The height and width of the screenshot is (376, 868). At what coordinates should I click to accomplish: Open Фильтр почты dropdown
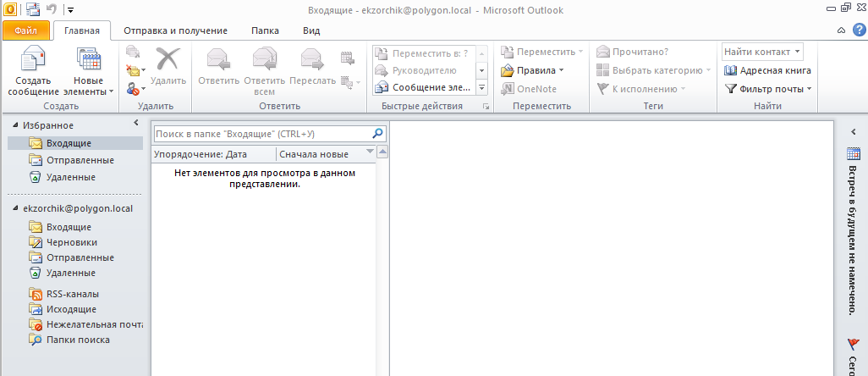click(x=767, y=89)
